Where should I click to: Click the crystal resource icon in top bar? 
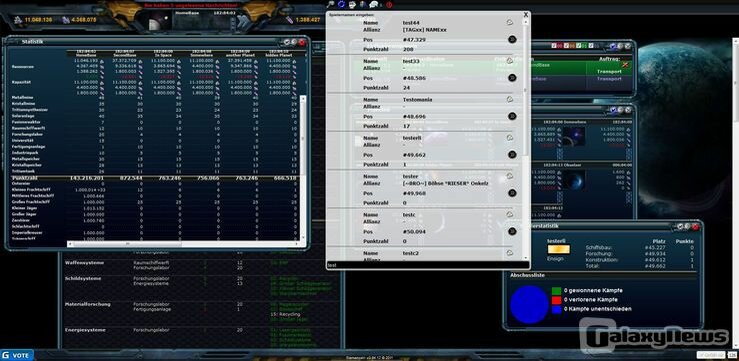pos(66,20)
